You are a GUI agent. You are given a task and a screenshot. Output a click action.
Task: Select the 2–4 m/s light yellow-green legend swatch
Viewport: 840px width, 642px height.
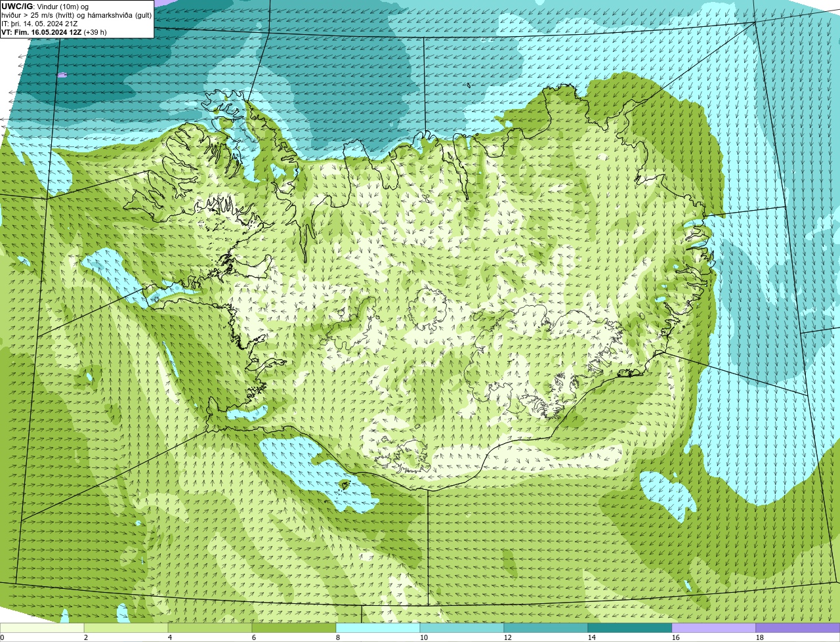coord(126,628)
